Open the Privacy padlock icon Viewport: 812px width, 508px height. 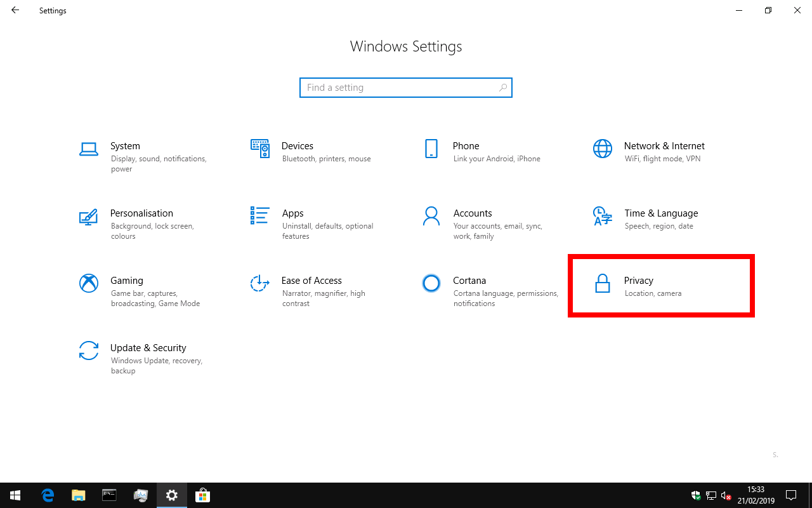pos(602,283)
